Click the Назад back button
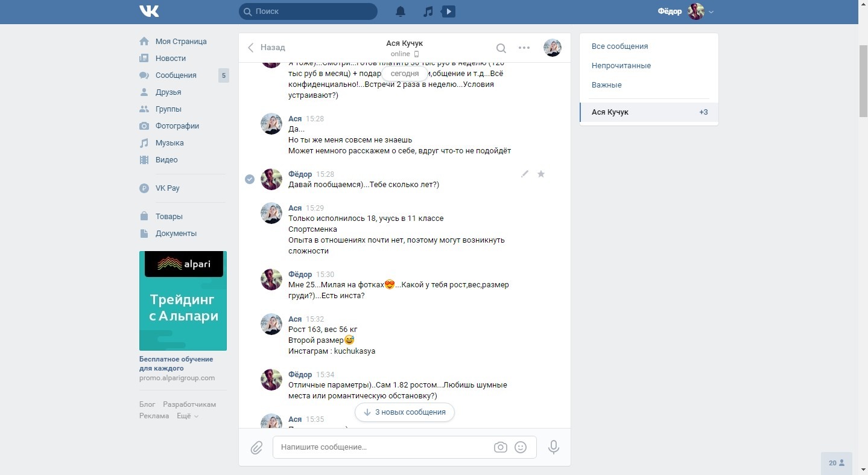The image size is (868, 475). click(x=266, y=47)
